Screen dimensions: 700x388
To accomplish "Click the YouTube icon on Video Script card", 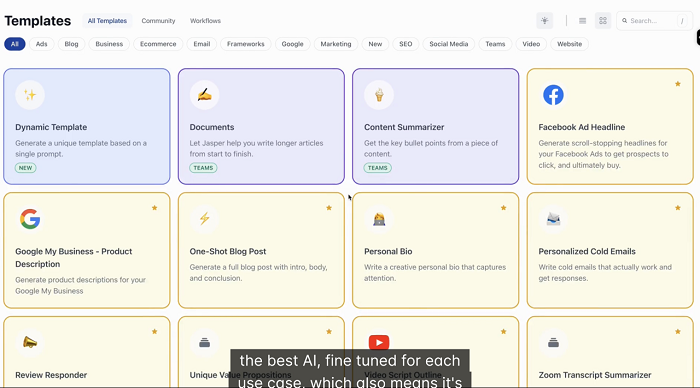I will click(379, 342).
